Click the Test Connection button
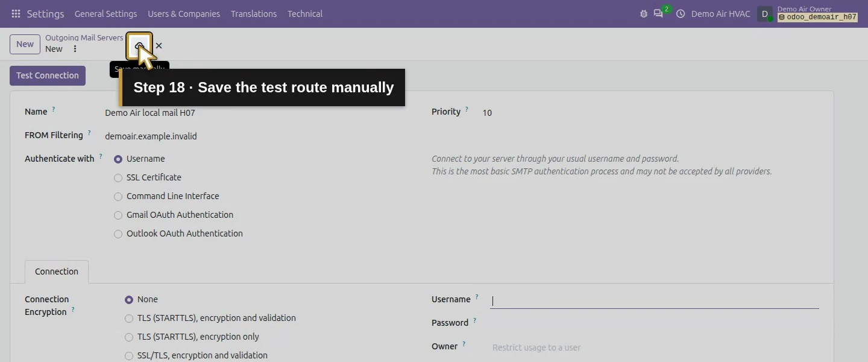 (x=48, y=75)
